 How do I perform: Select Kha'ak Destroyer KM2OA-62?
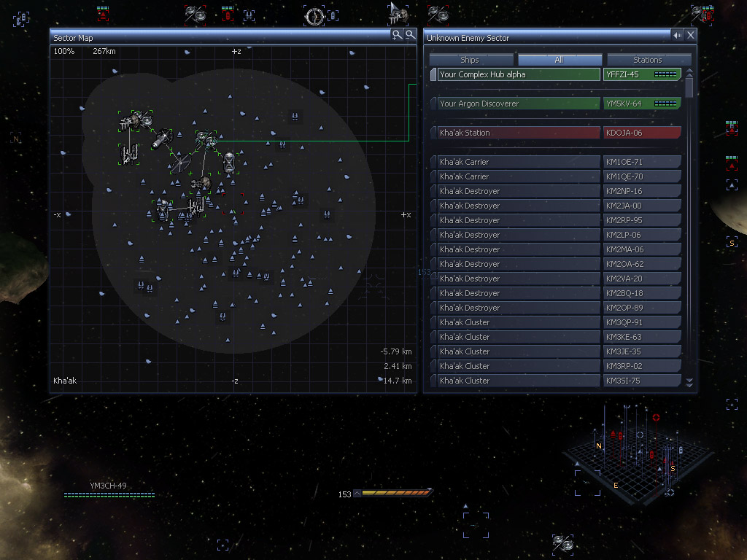pyautogui.click(x=555, y=264)
